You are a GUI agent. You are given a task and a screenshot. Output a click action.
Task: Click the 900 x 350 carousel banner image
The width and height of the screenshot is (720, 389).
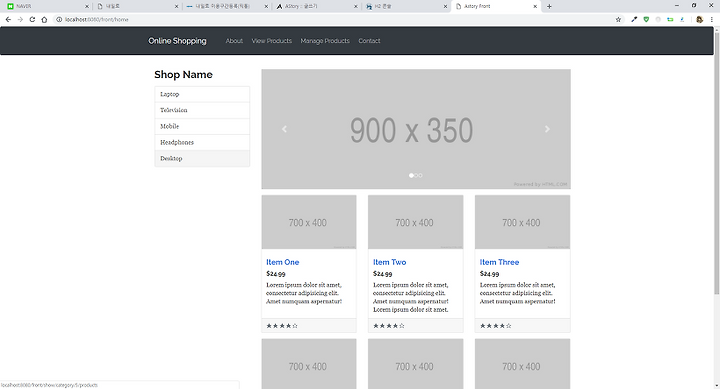click(416, 129)
